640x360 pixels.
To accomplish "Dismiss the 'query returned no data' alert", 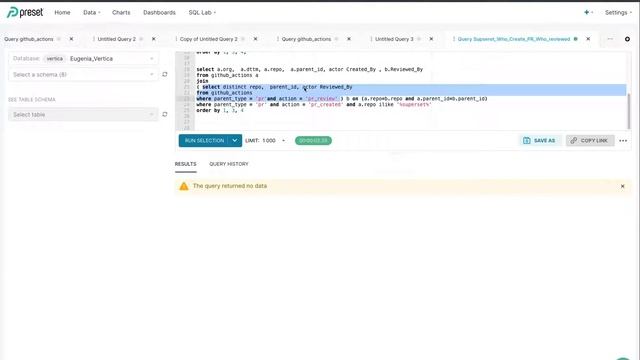I will (x=622, y=186).
